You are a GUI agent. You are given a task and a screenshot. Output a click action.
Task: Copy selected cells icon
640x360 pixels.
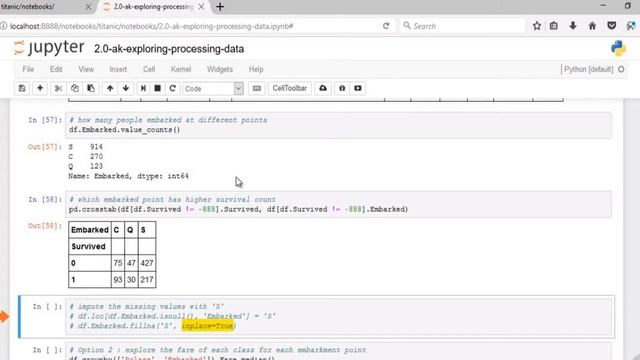coord(75,88)
